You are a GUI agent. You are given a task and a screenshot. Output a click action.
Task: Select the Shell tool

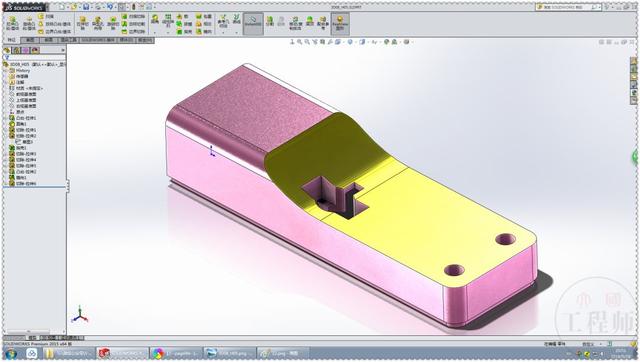click(183, 31)
